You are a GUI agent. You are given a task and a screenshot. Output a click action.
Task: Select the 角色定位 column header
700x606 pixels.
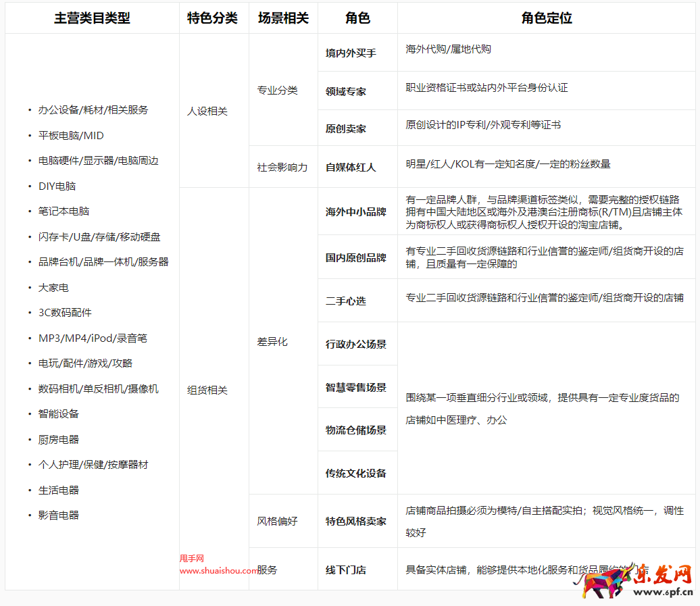[x=547, y=18]
